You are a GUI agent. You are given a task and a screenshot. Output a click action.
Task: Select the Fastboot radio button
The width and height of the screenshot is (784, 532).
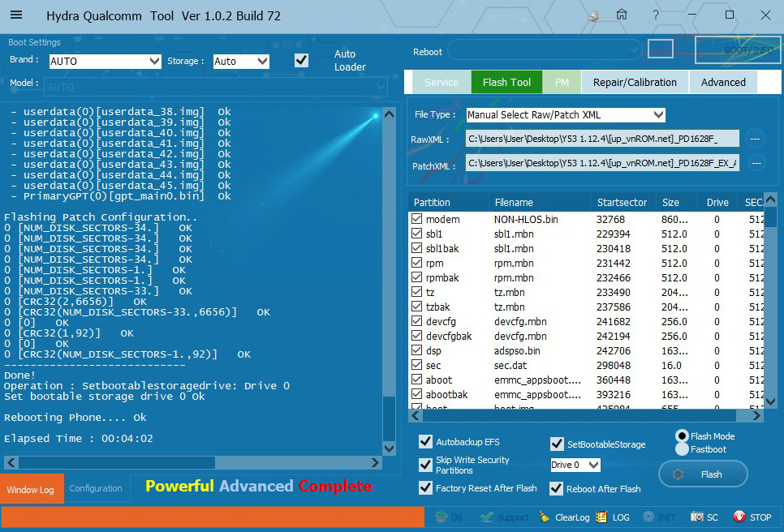[682, 449]
